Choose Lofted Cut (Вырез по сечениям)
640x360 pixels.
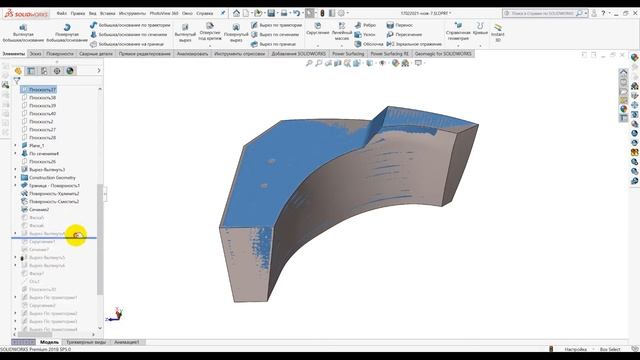tap(275, 35)
